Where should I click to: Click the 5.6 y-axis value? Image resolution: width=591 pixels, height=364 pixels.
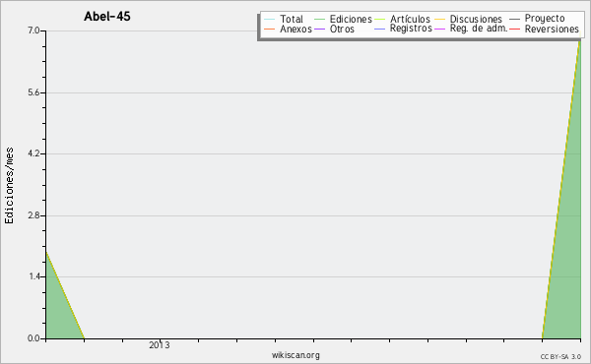tap(33, 92)
